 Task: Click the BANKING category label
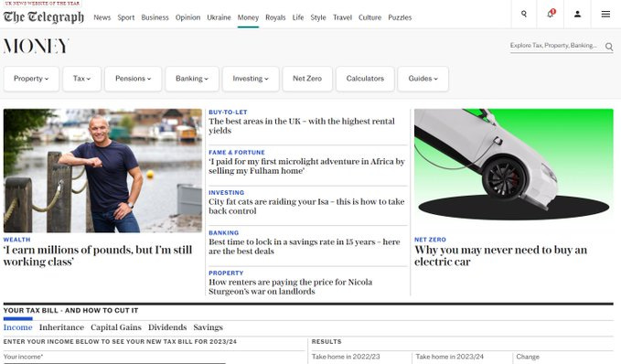[x=223, y=233]
